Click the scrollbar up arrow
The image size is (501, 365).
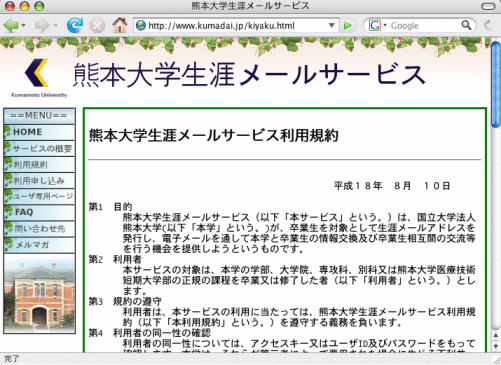496,335
